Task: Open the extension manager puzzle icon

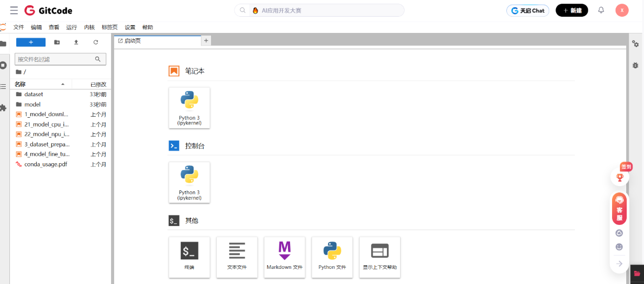Action: click(x=3, y=108)
